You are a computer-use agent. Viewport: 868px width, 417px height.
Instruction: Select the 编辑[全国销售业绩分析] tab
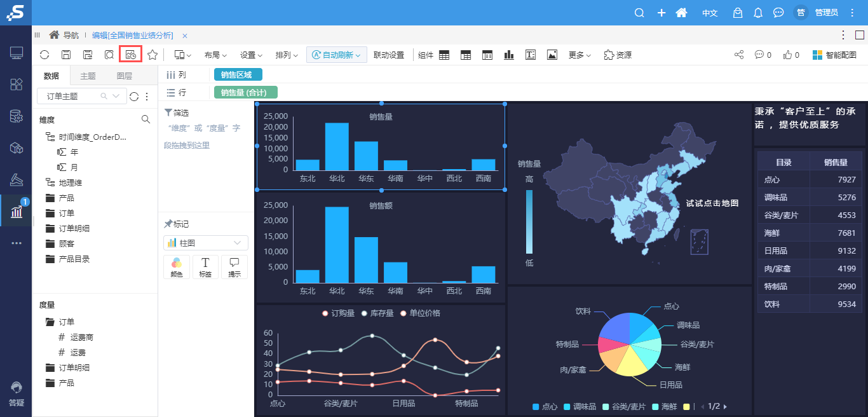point(132,36)
